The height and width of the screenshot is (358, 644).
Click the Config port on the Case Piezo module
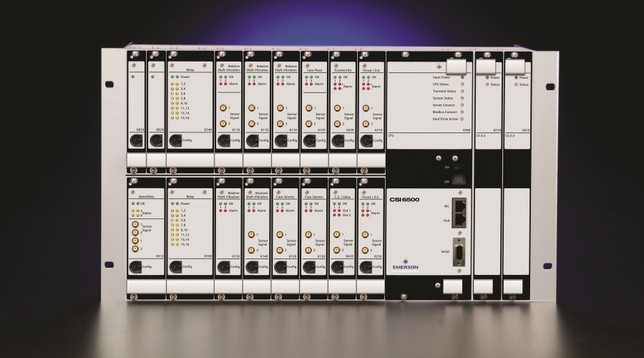coord(309,140)
